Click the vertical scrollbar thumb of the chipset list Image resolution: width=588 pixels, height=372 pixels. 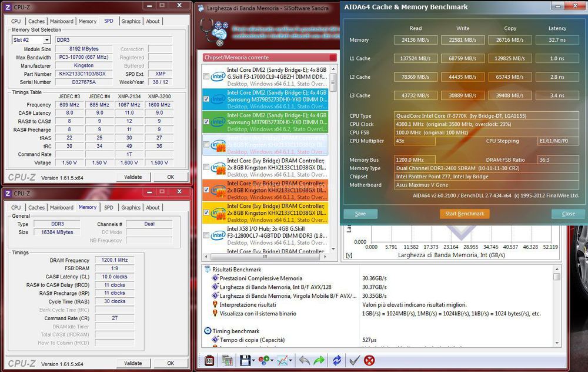[x=333, y=82]
